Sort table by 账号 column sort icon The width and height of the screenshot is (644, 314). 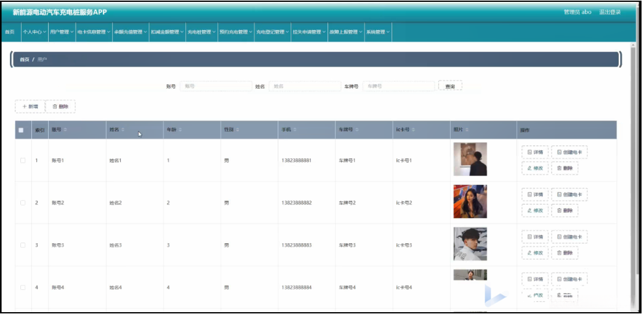point(65,130)
